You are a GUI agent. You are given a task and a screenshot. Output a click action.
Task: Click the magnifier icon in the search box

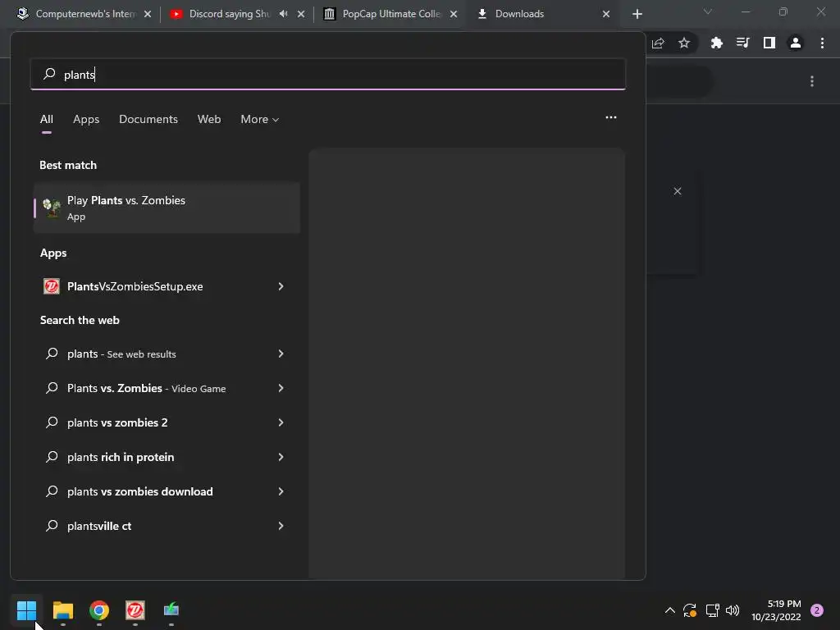(50, 73)
